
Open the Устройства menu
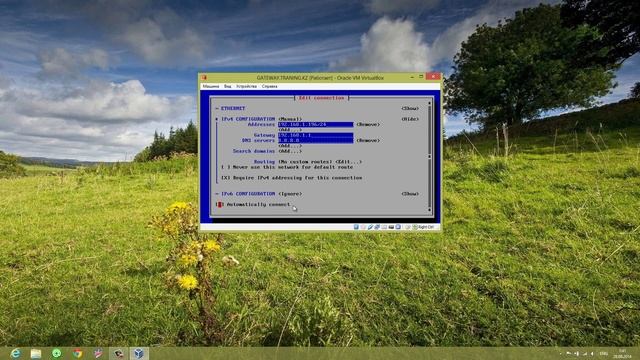point(247,87)
